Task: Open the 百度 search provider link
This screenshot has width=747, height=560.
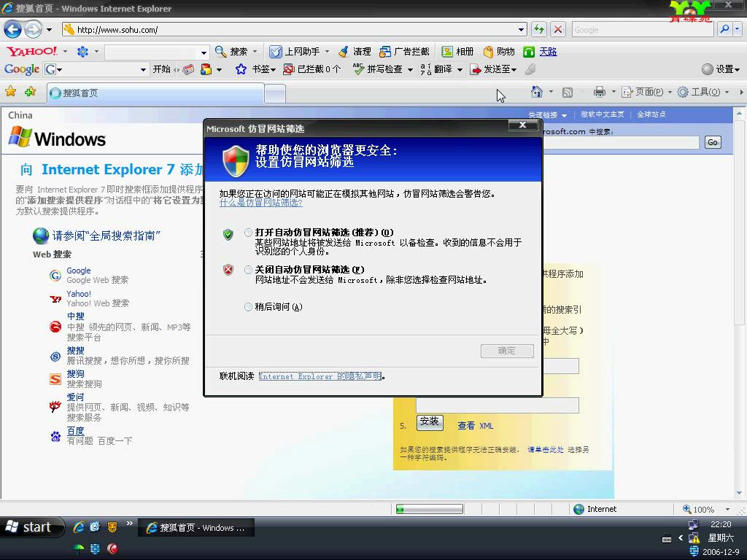Action: pyautogui.click(x=75, y=431)
